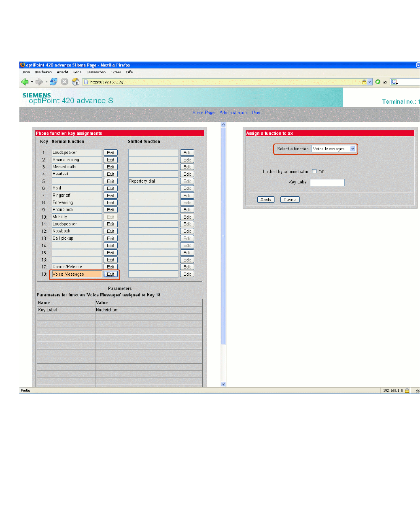Click the left frame scroll up arrow
The image size is (420, 532).
click(x=223, y=125)
